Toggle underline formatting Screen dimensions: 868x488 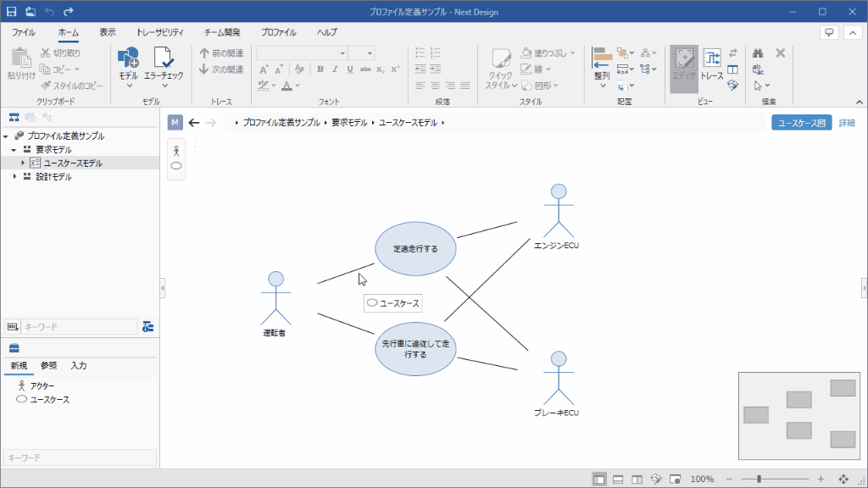[350, 69]
